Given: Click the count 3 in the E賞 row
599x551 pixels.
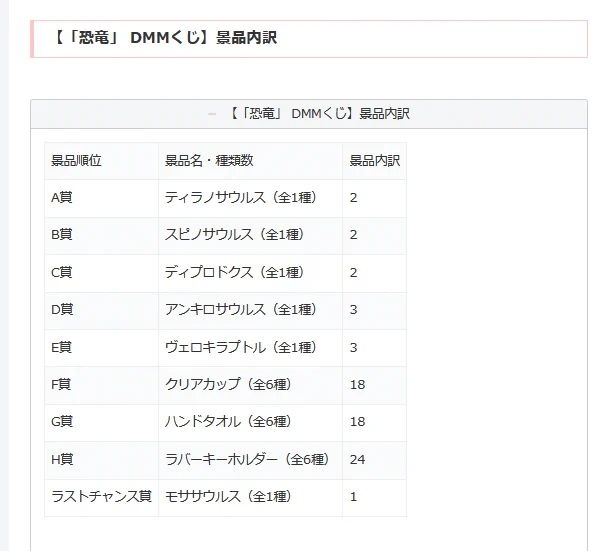Looking at the screenshot, I should [353, 348].
